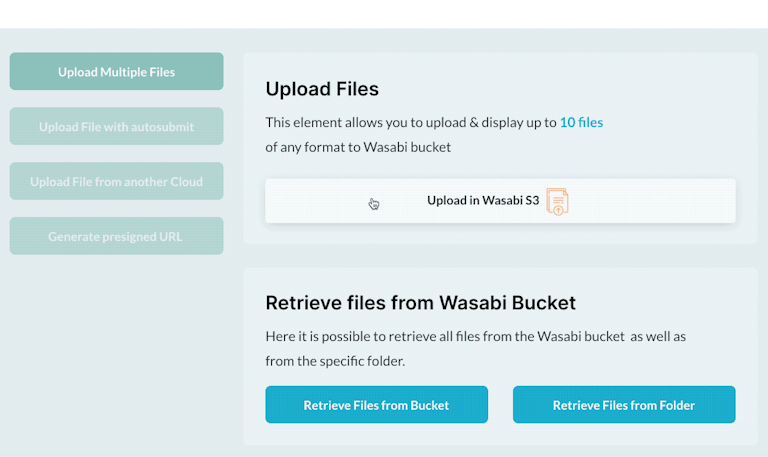Switch to Upload File with autosubmit
This screenshot has width=768, height=457.
click(117, 126)
